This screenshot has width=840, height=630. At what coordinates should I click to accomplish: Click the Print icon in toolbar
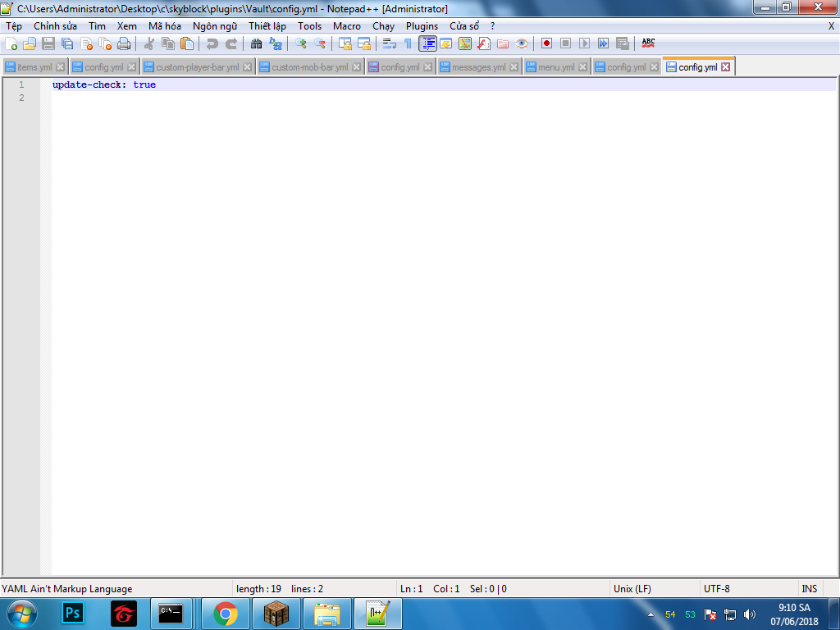click(124, 43)
